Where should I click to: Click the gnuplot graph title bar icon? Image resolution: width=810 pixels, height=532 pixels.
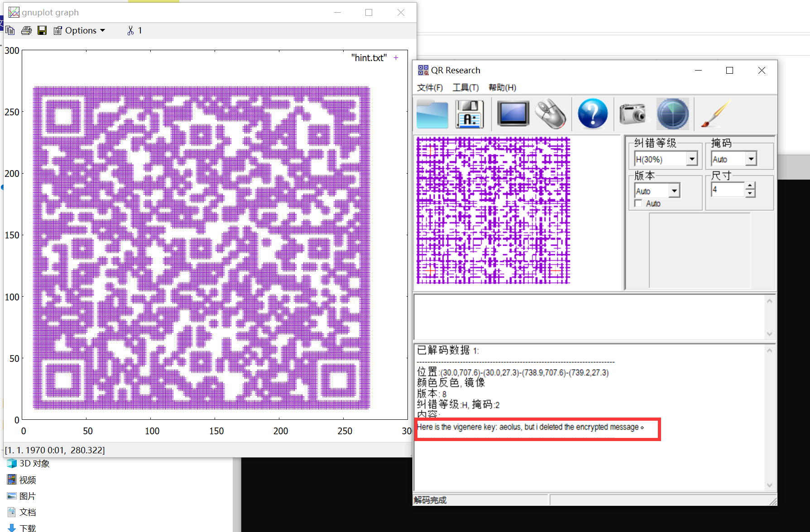(x=14, y=12)
